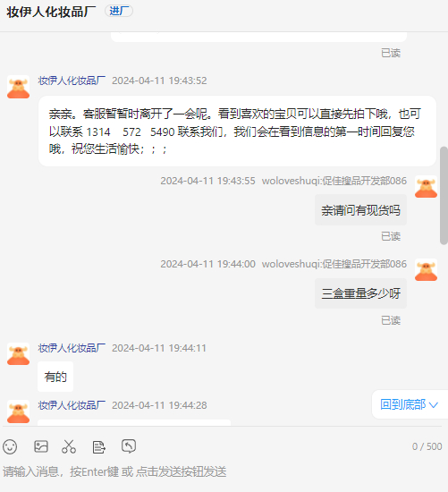Click seller avatar beside 19:43:52 message
The width and height of the screenshot is (448, 492).
click(18, 87)
